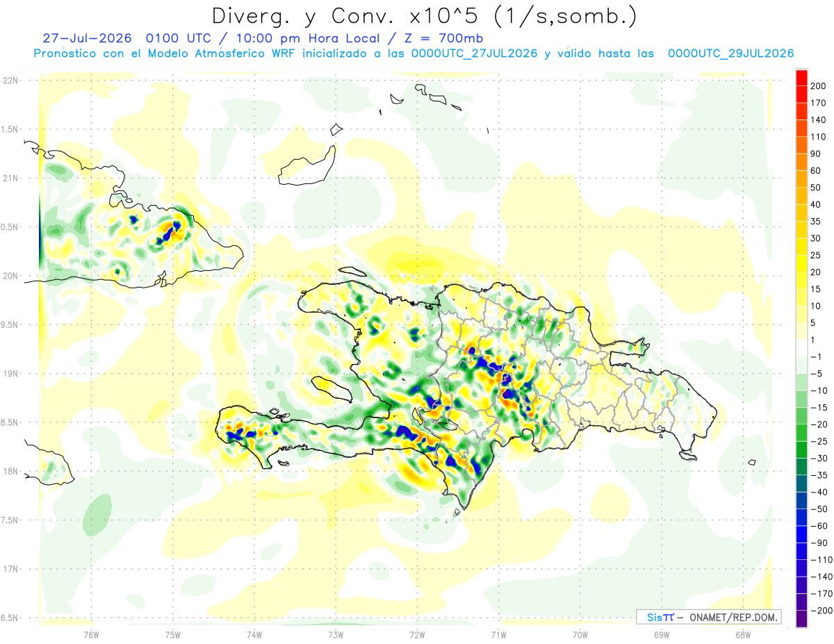
Task: Click the '70W' longitude label
Action: (580, 634)
